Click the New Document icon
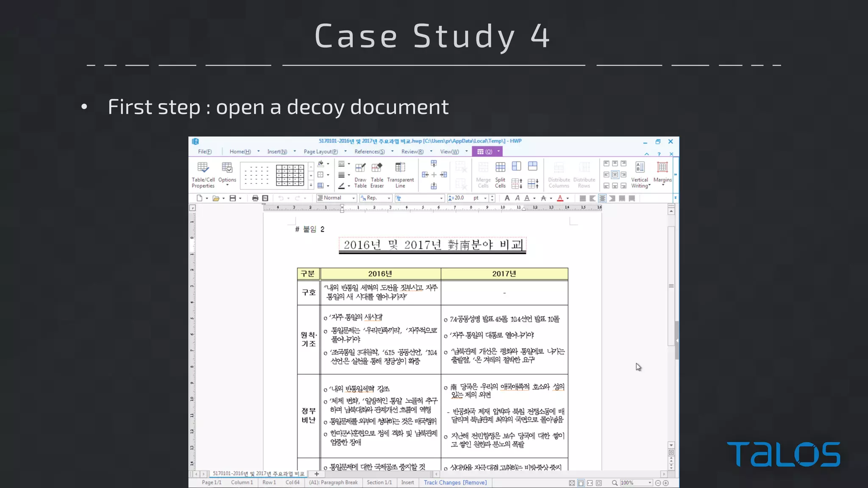This screenshot has width=868, height=488. (x=199, y=198)
